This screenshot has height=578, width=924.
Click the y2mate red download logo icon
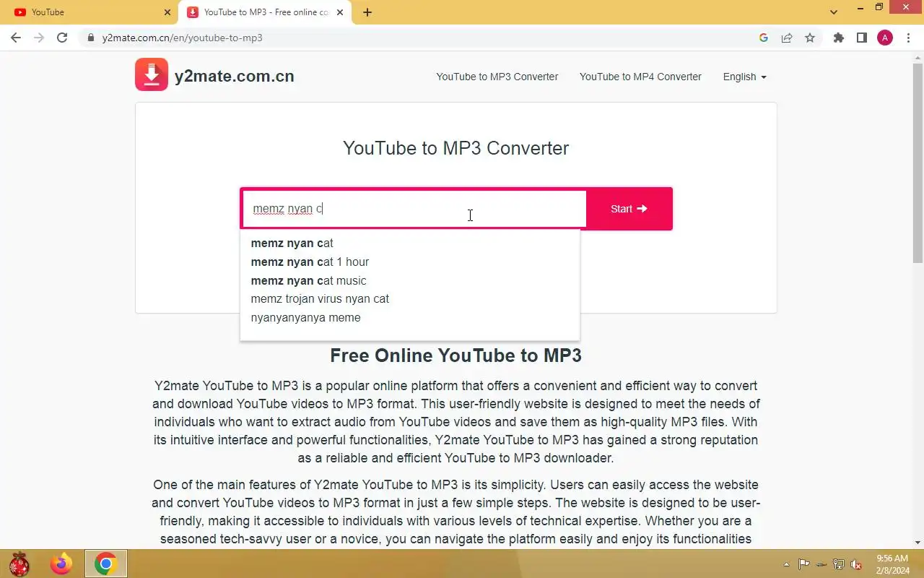coord(152,74)
